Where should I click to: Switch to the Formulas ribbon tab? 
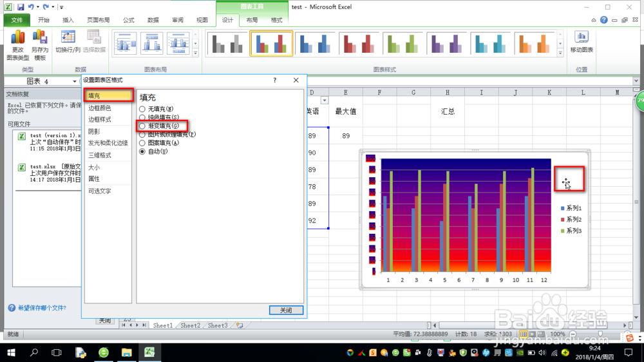click(128, 20)
